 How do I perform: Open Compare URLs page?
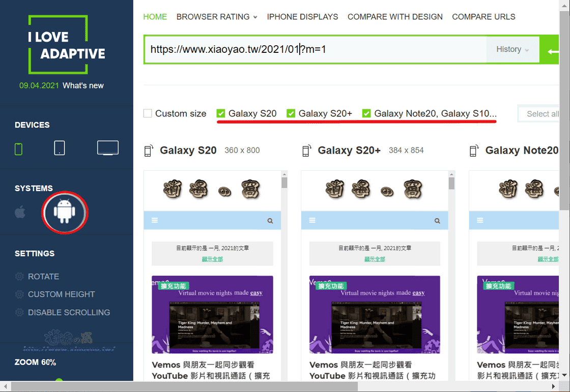[483, 17]
